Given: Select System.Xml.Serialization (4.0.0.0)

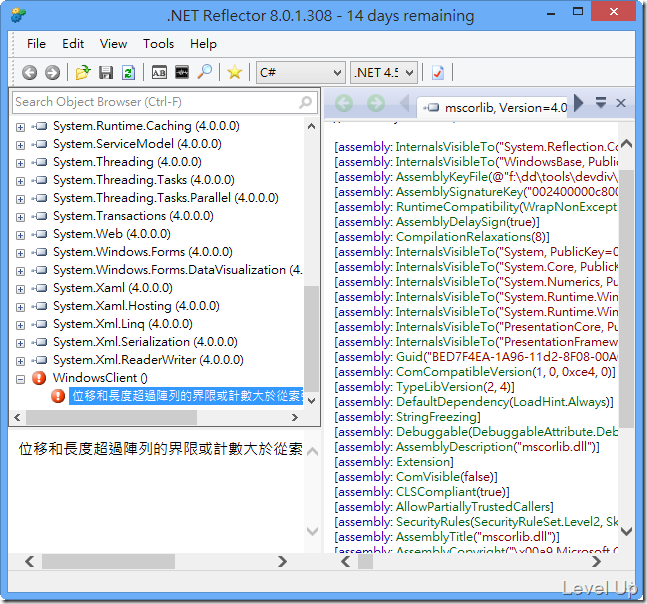Looking at the screenshot, I should 145,342.
